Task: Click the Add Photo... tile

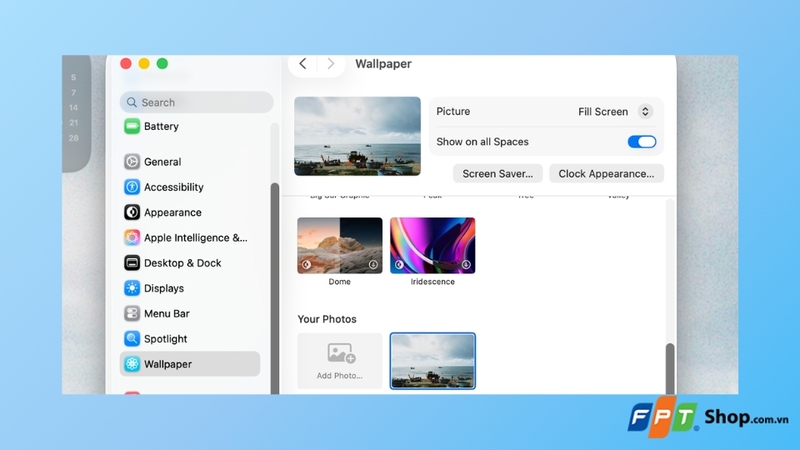Action: point(340,361)
